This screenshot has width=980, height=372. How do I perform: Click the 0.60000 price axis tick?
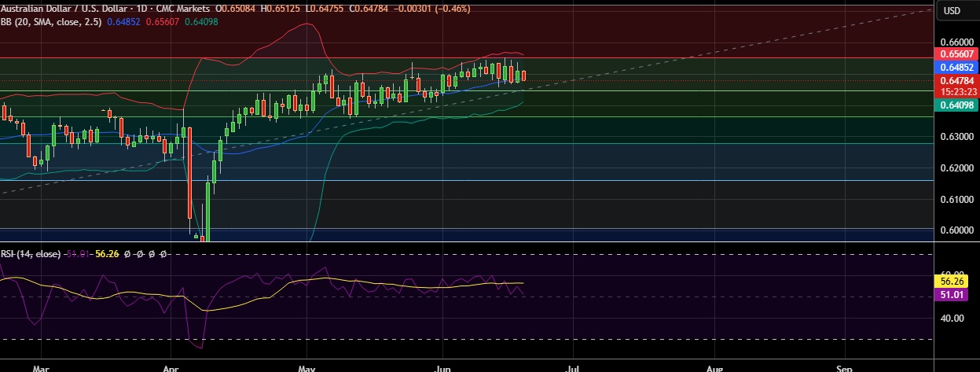[x=956, y=230]
